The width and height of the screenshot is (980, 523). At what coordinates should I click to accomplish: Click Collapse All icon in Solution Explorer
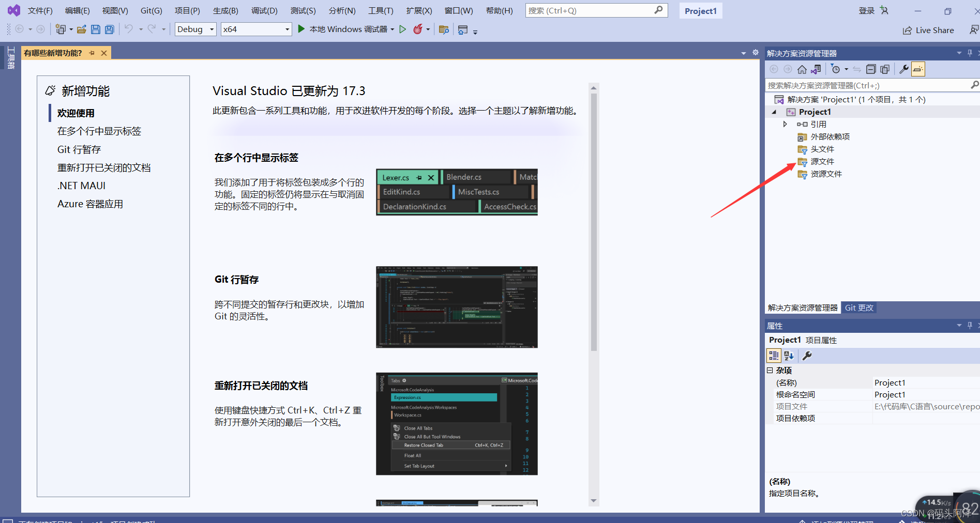871,69
